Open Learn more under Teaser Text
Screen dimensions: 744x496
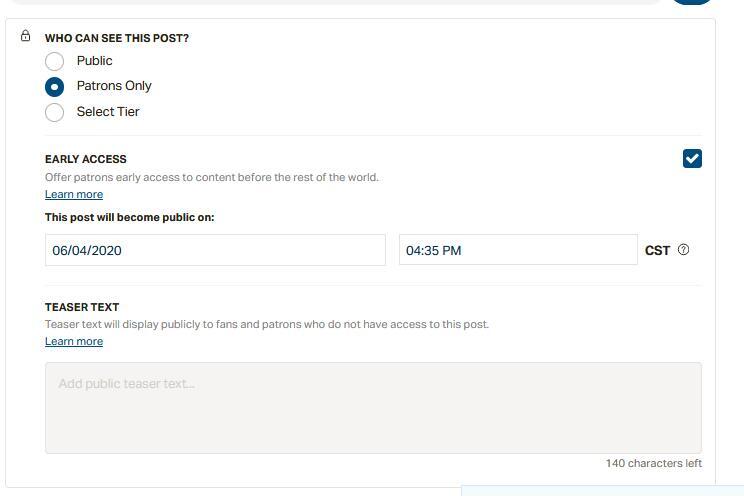tap(74, 342)
